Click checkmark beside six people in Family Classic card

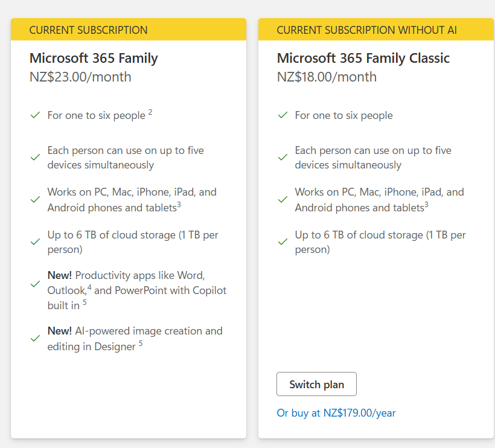tap(283, 115)
